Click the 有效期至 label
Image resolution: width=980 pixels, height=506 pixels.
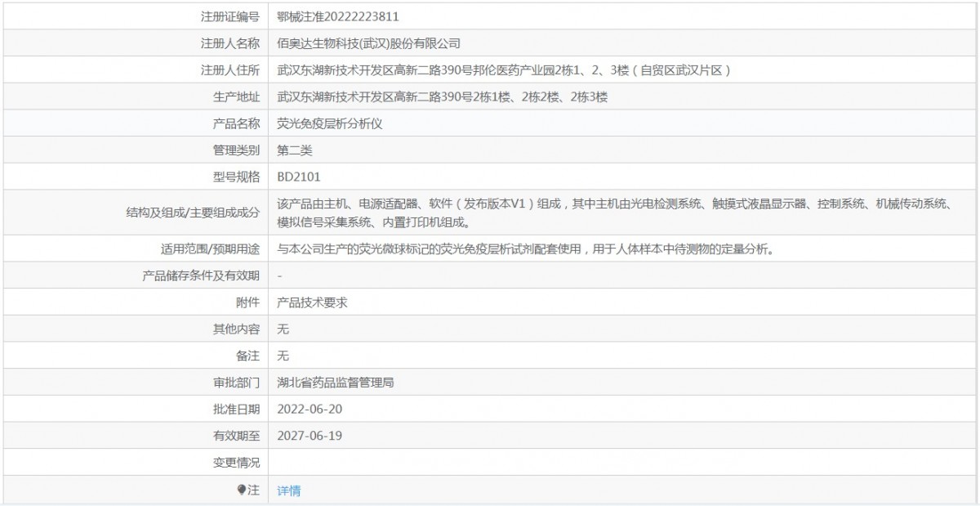coord(236,436)
